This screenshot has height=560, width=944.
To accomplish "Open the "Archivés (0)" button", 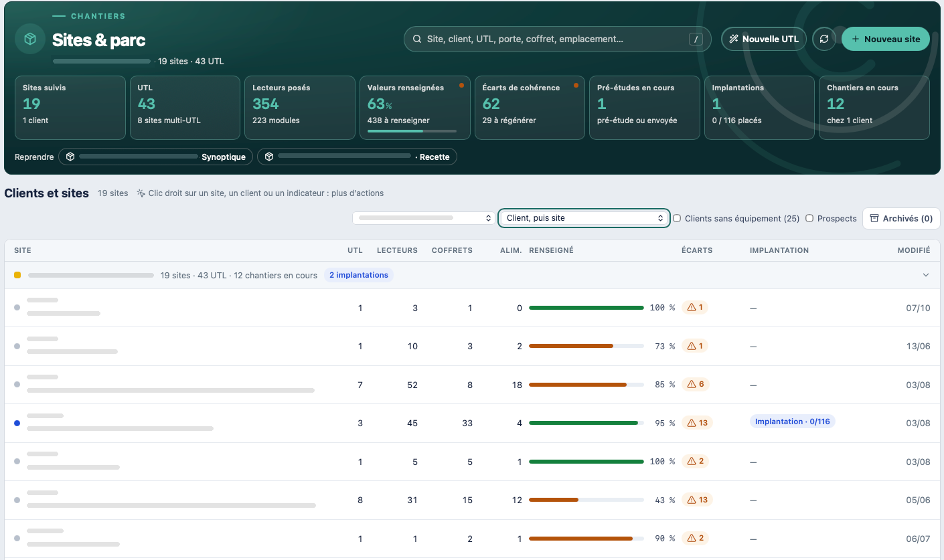I will (x=901, y=218).
